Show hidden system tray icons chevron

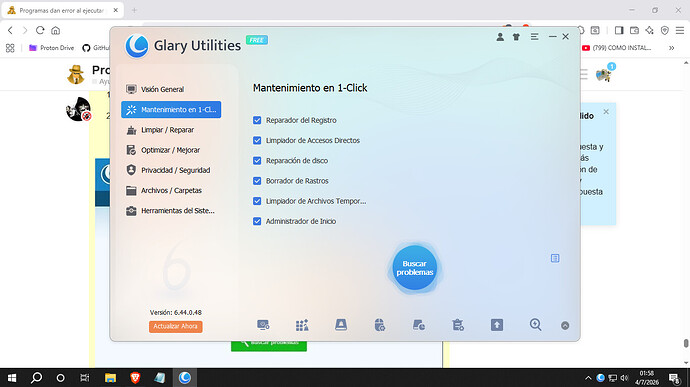coord(588,378)
